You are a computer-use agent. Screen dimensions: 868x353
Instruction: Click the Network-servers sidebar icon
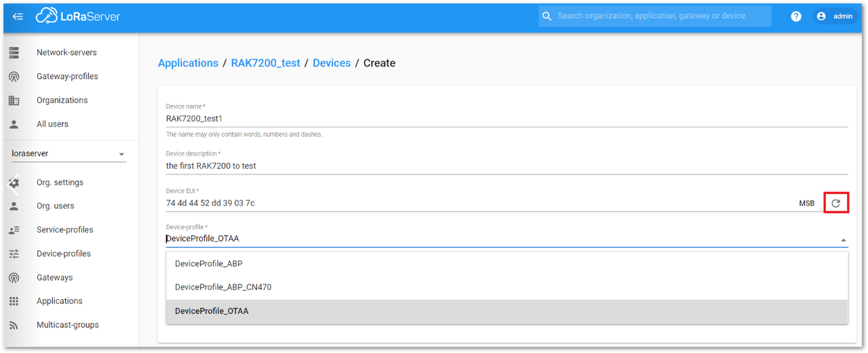pyautogui.click(x=14, y=53)
